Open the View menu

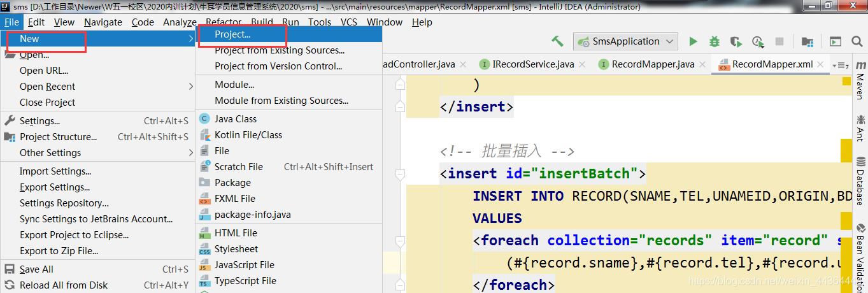[x=64, y=22]
